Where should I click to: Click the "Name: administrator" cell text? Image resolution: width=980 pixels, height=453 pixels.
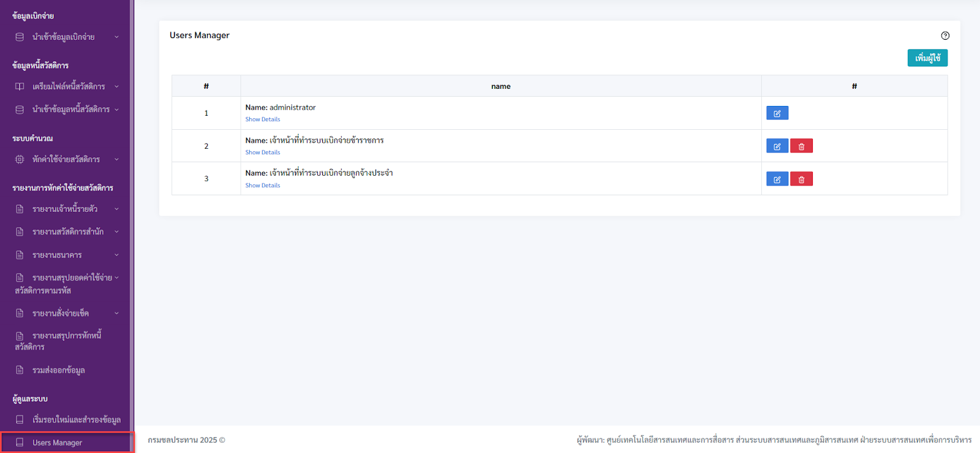[x=281, y=107]
